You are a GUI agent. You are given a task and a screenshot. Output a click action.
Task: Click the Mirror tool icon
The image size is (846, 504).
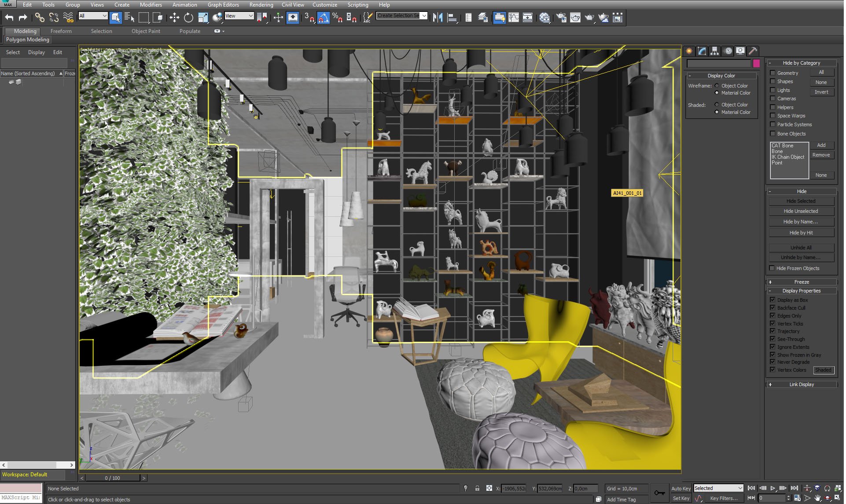438,18
